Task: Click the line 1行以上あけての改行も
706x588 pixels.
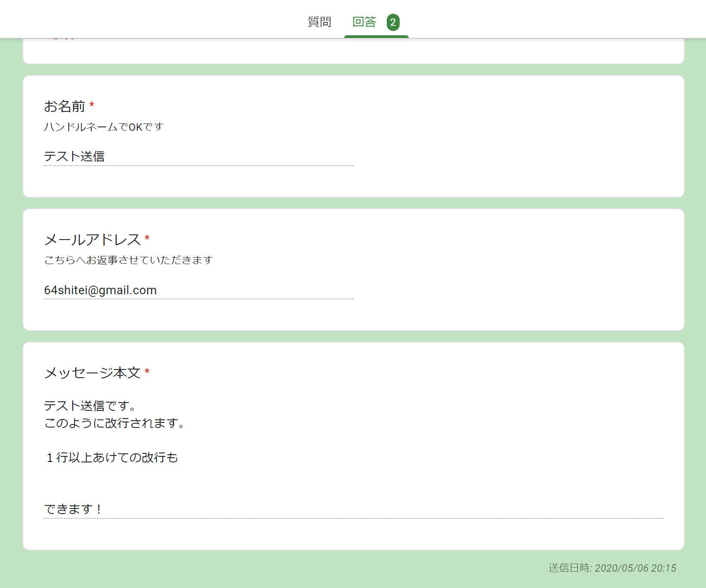Action: coord(111,458)
